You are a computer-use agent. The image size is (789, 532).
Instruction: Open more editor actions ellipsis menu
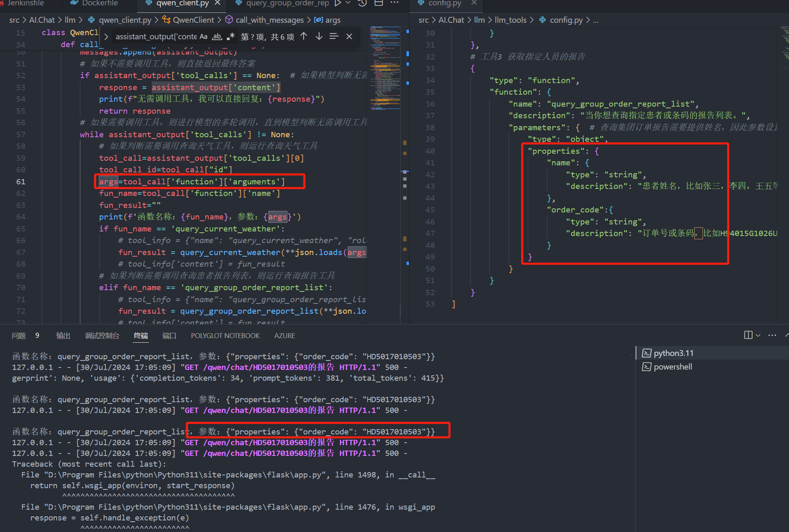coord(394,3)
